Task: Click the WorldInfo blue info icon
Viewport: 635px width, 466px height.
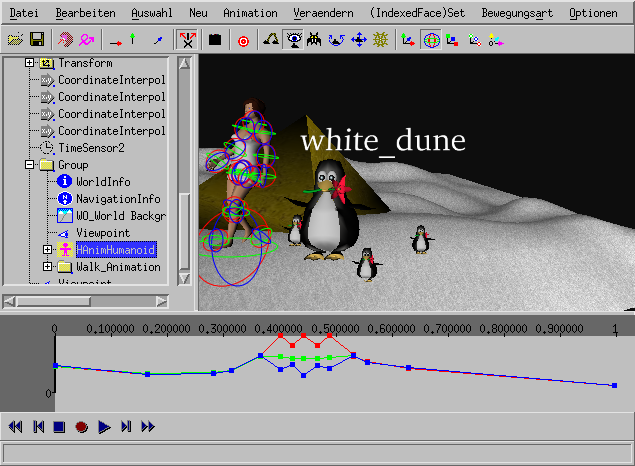Action: click(64, 181)
